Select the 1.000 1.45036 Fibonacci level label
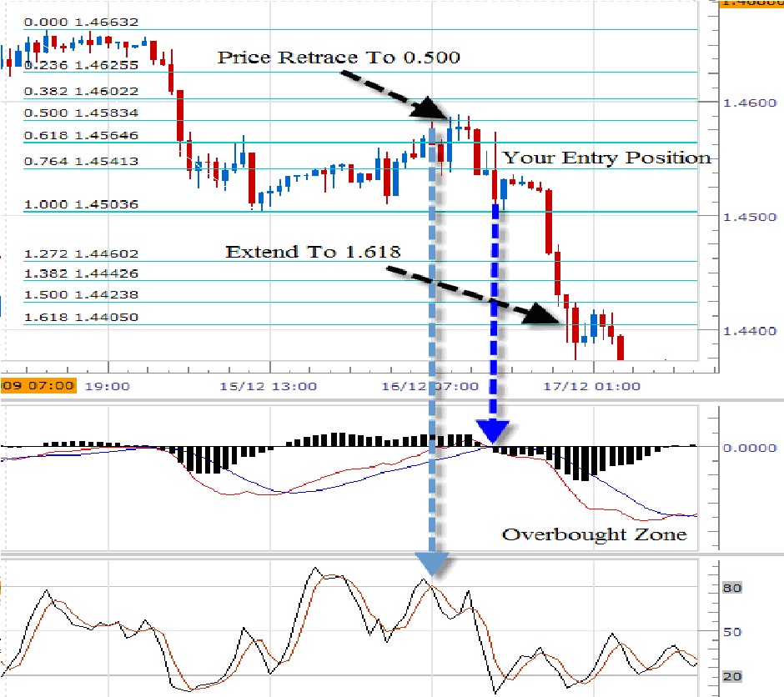 pyautogui.click(x=81, y=204)
